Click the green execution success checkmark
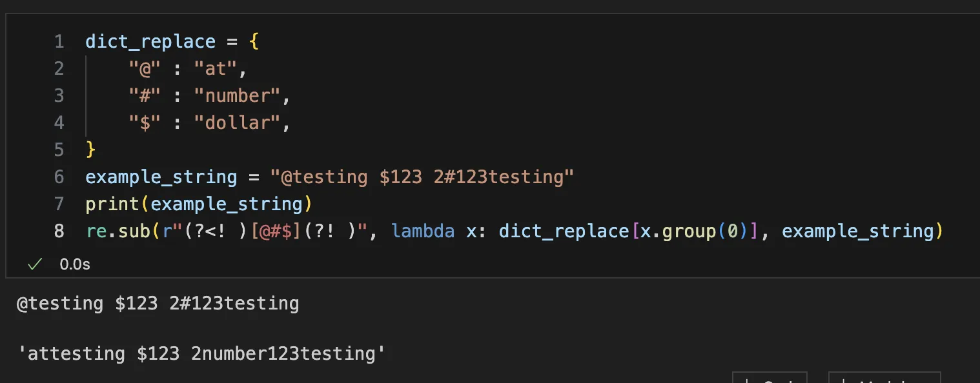Image resolution: width=980 pixels, height=383 pixels. click(x=36, y=264)
